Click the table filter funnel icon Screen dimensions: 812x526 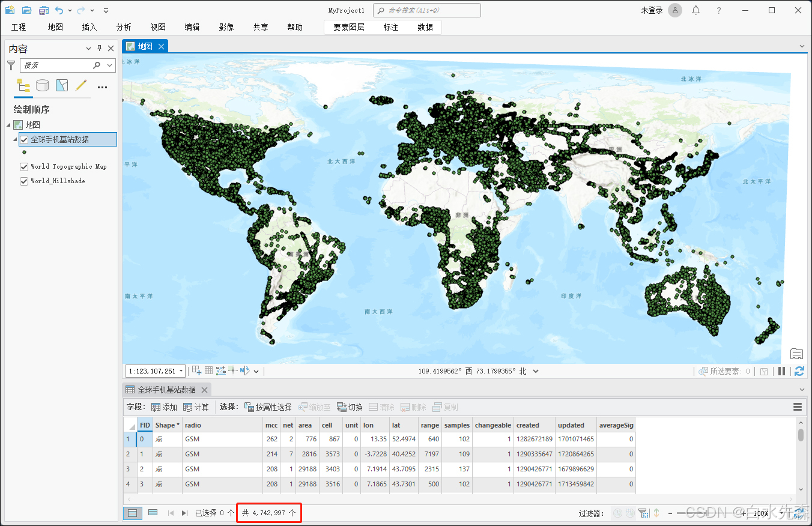[643, 513]
